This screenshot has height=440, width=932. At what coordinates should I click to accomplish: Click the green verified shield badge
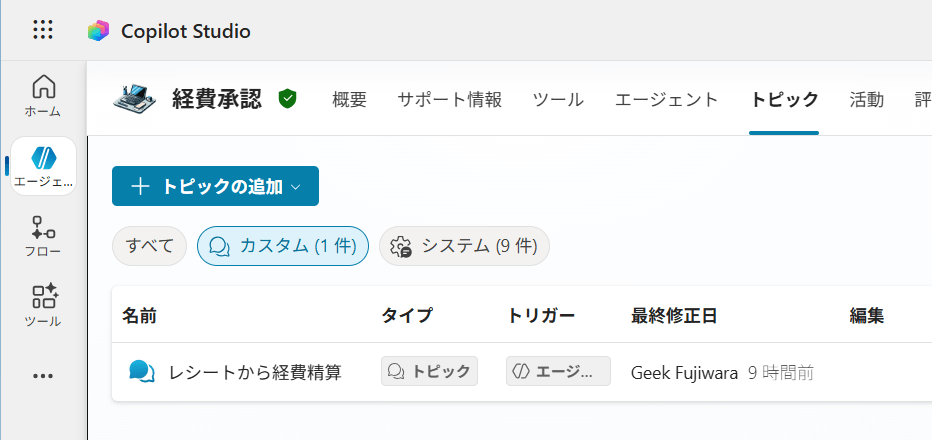pyautogui.click(x=288, y=99)
